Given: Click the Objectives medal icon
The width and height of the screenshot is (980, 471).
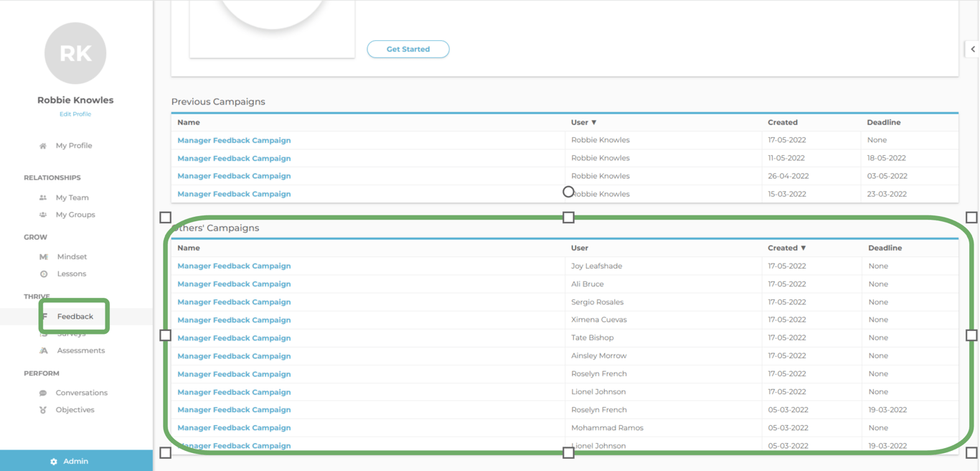Looking at the screenshot, I should coord(43,410).
